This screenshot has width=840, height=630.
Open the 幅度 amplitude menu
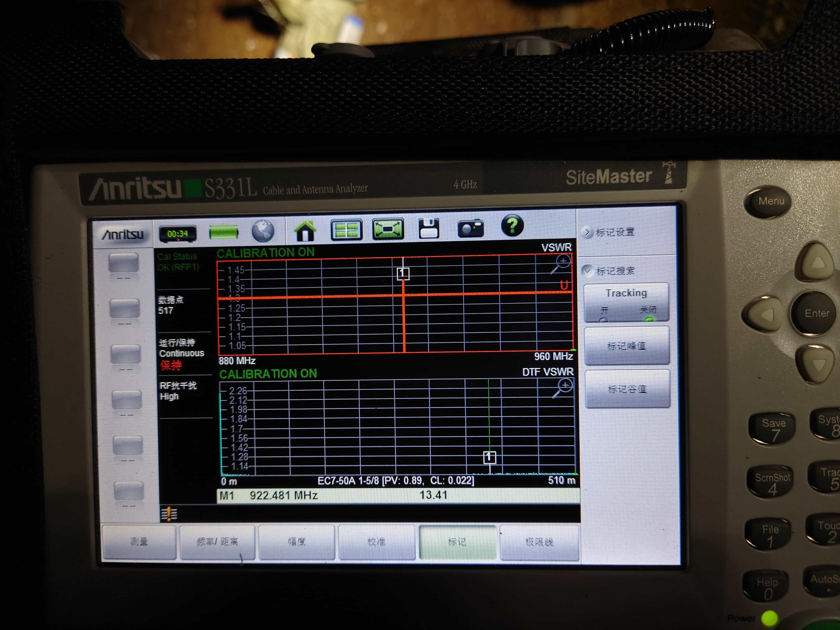[x=297, y=541]
